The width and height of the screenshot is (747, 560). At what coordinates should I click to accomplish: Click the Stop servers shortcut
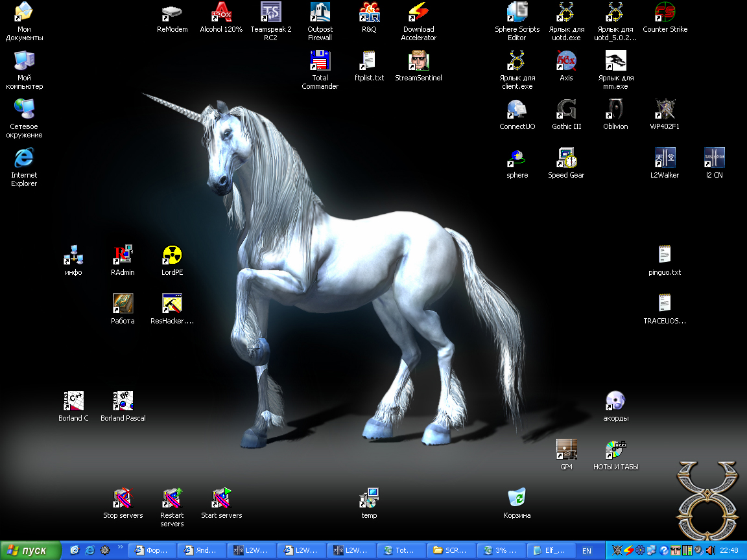[x=123, y=498]
